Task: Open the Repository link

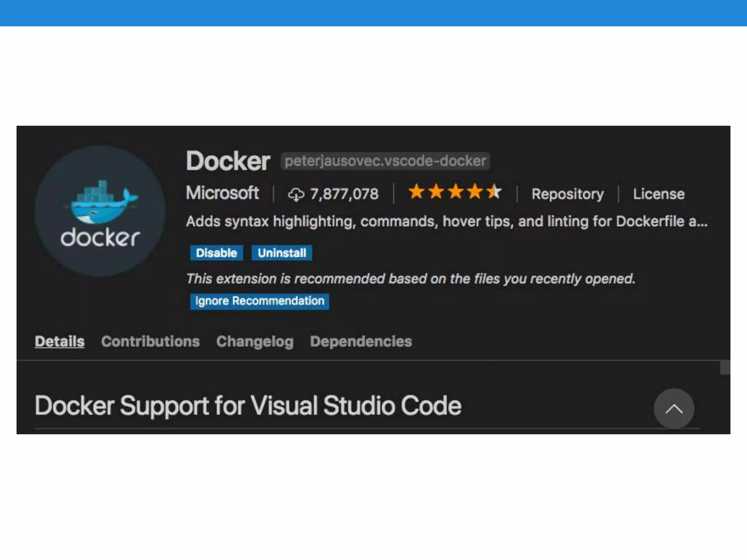Action: point(568,194)
